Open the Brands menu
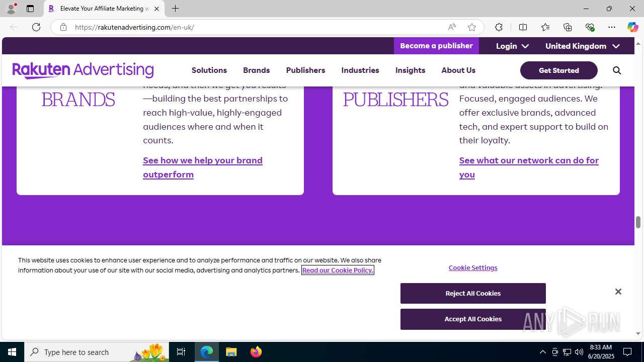Image resolution: width=644 pixels, height=362 pixels. pyautogui.click(x=256, y=70)
